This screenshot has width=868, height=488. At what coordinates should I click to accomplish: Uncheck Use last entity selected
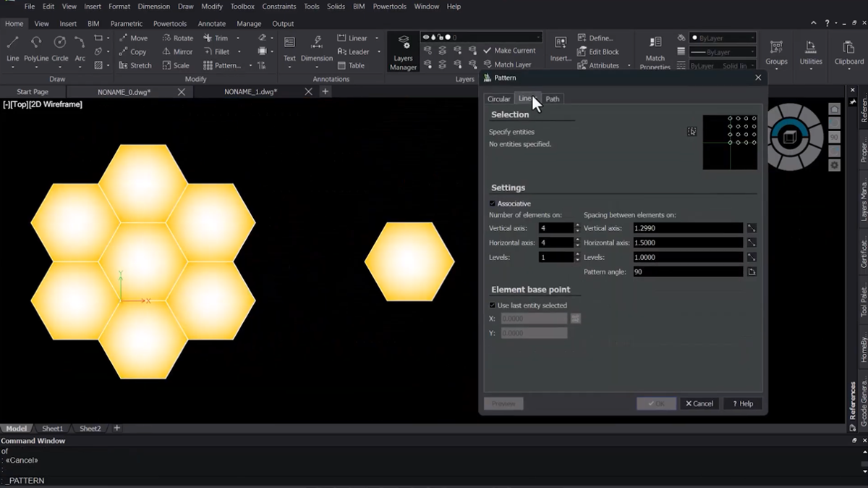point(493,306)
